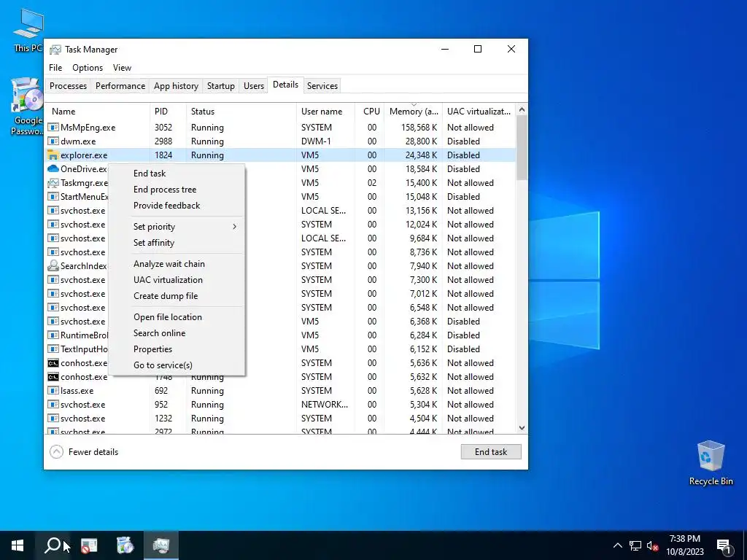Screen dimensions: 747x560
Task: Open the Recycle Bin desktop icon
Action: (x=711, y=463)
